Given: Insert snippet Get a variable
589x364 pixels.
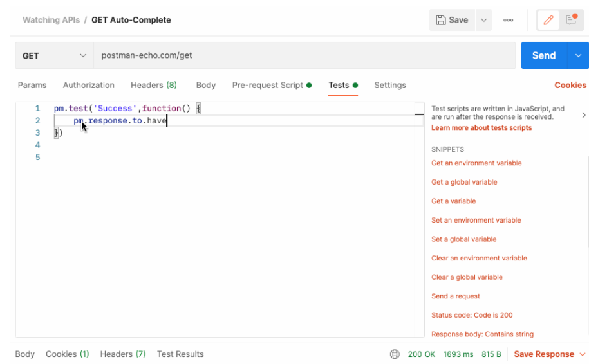Looking at the screenshot, I should pos(453,201).
